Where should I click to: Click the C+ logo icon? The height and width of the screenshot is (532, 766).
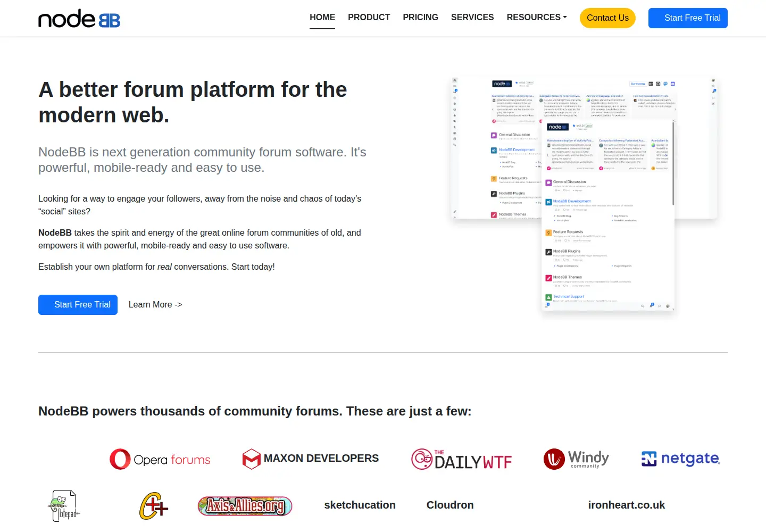coord(154,505)
